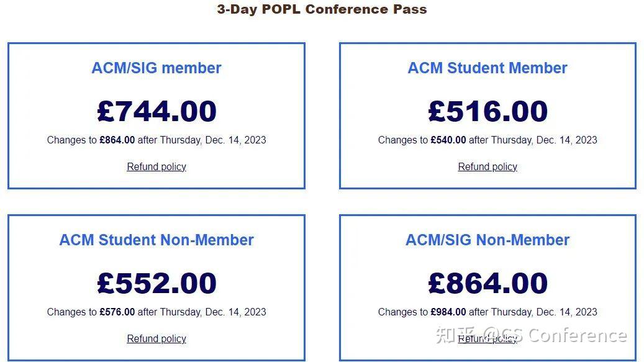Open the Refund policy for ACM Student Non-Member
The height and width of the screenshot is (362, 644).
[156, 338]
